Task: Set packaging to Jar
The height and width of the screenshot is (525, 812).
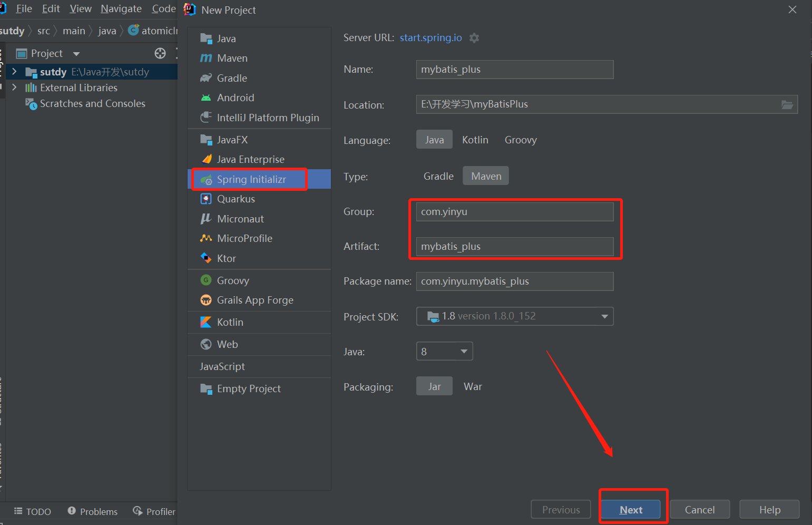Action: click(x=434, y=386)
